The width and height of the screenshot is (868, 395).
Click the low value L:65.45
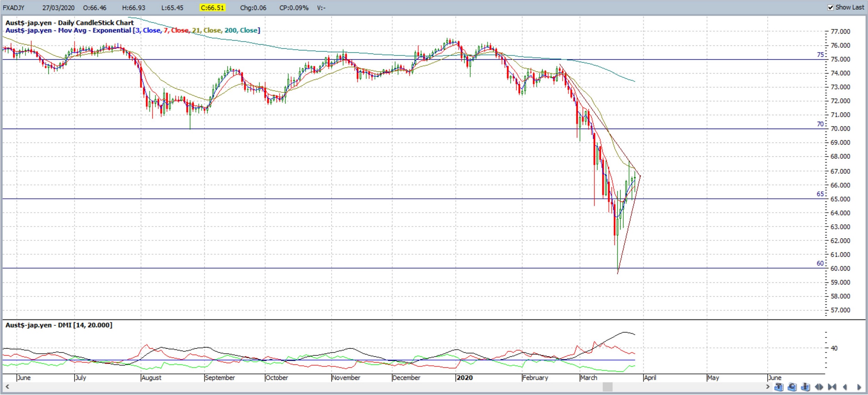point(172,8)
